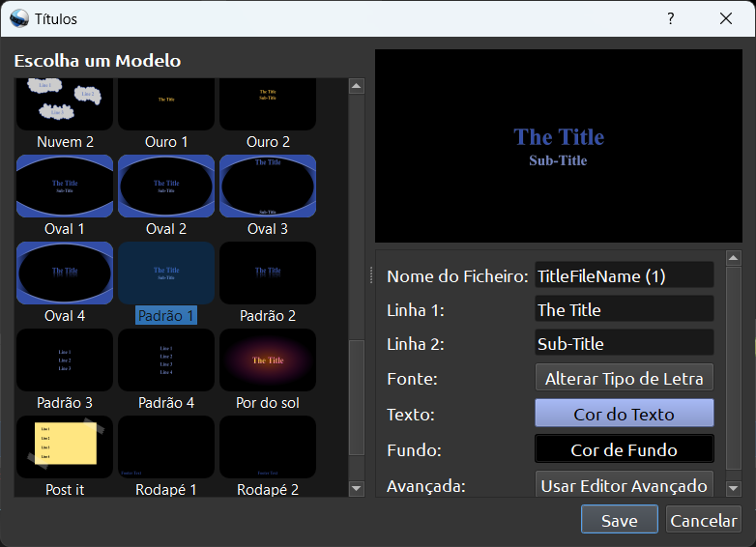The height and width of the screenshot is (547, 756).
Task: Select the Padrão 4 title template
Action: tap(166, 360)
